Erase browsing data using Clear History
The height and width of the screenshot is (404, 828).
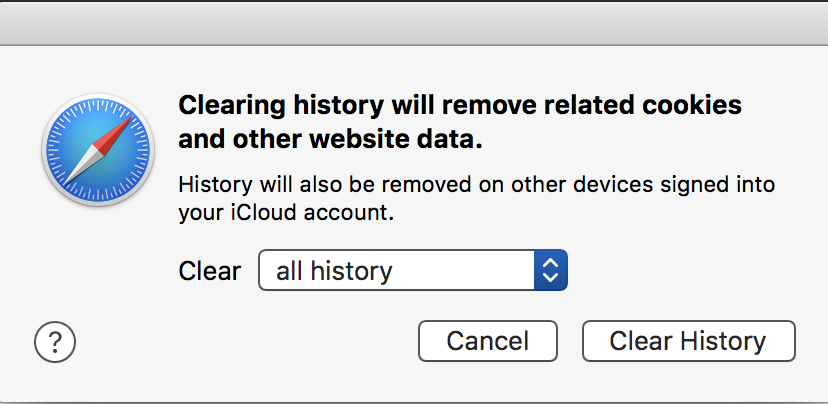[x=688, y=341]
